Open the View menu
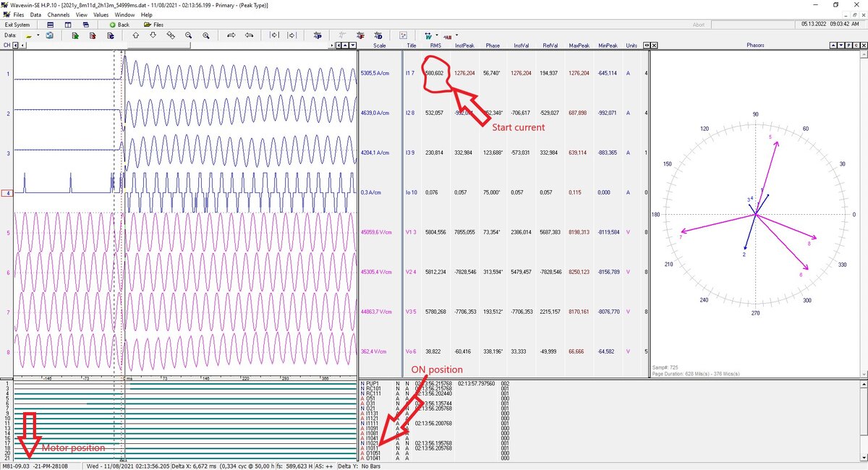Screen dimensions: 868x470 pyautogui.click(x=81, y=14)
